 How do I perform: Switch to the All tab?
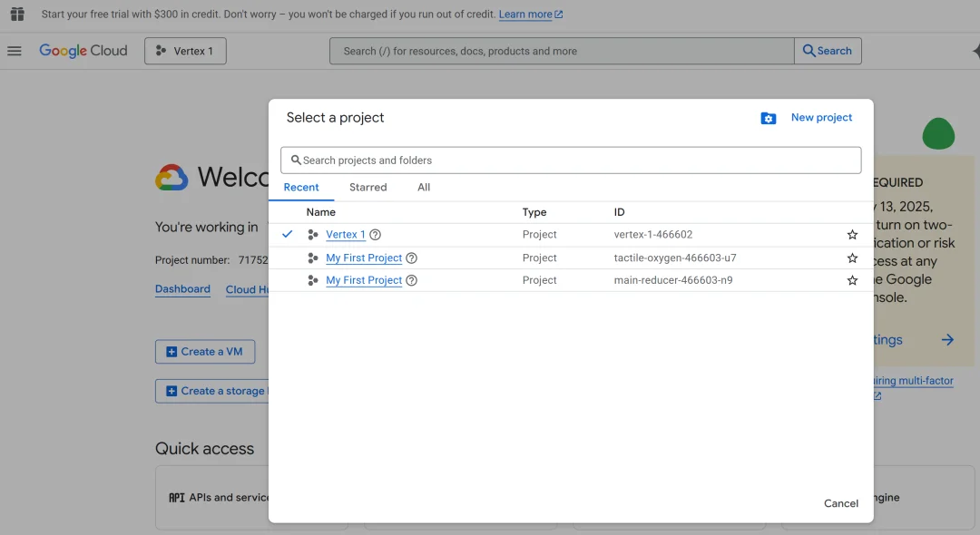(424, 188)
